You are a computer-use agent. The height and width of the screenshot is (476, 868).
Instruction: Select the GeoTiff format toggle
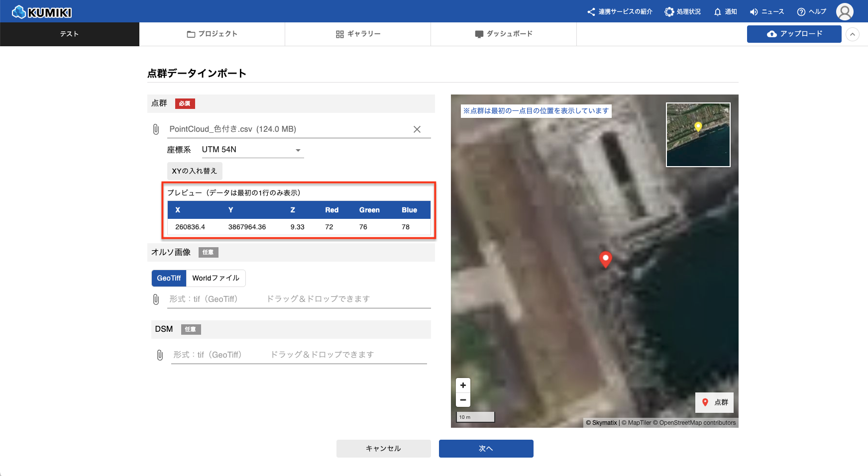click(169, 278)
